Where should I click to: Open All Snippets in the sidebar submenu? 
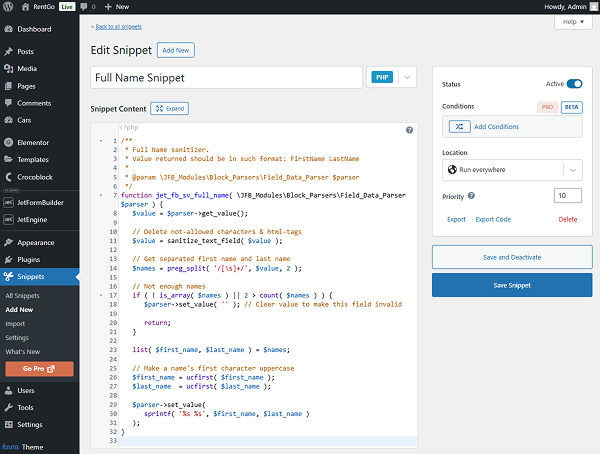click(24, 296)
